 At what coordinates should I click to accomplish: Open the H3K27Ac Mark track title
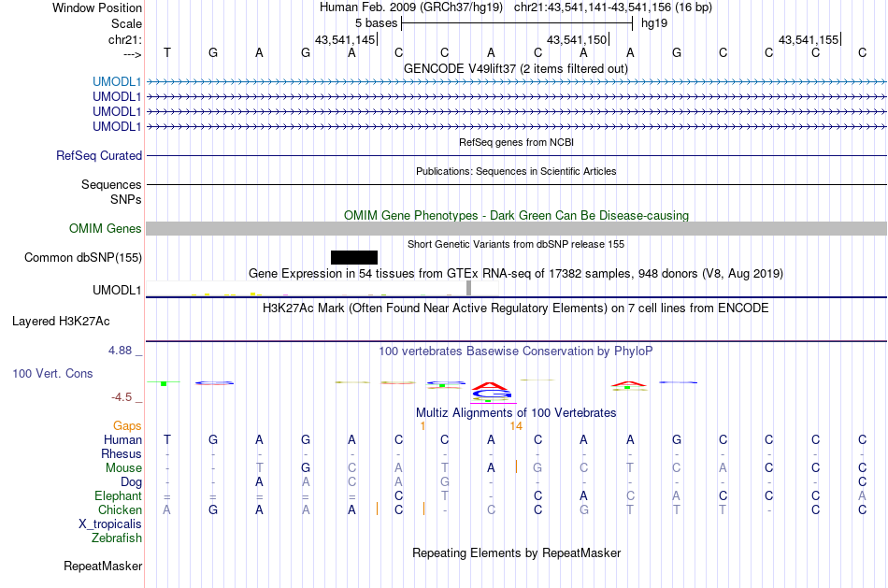coord(516,308)
